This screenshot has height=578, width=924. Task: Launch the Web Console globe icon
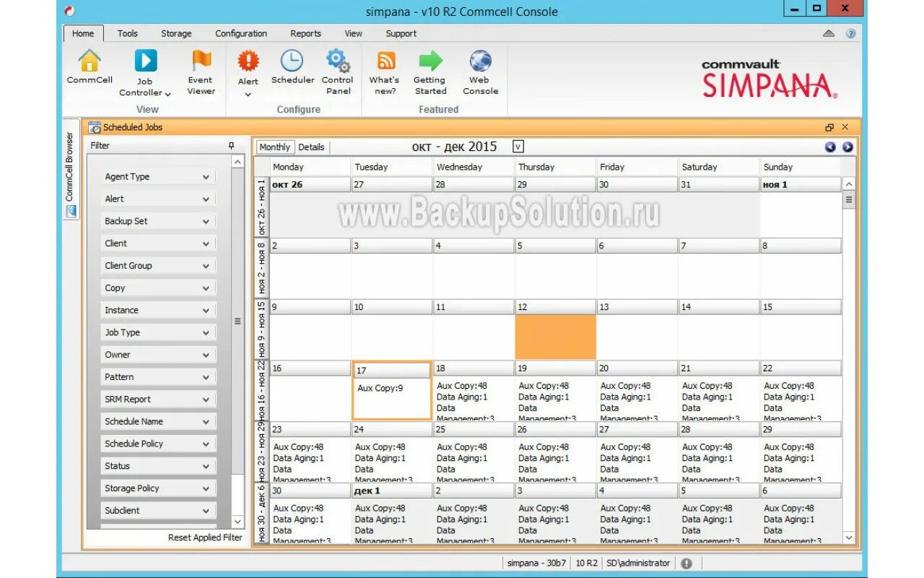(x=480, y=61)
